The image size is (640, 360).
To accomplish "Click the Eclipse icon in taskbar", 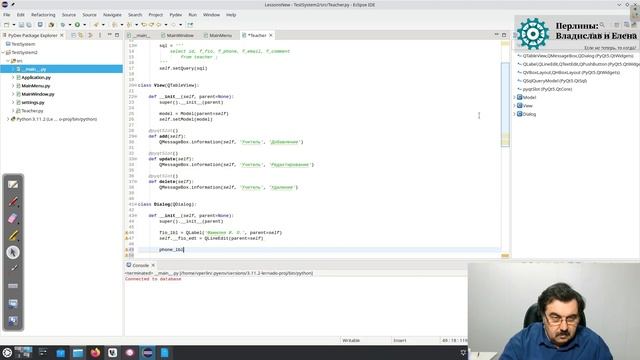I will point(148,353).
